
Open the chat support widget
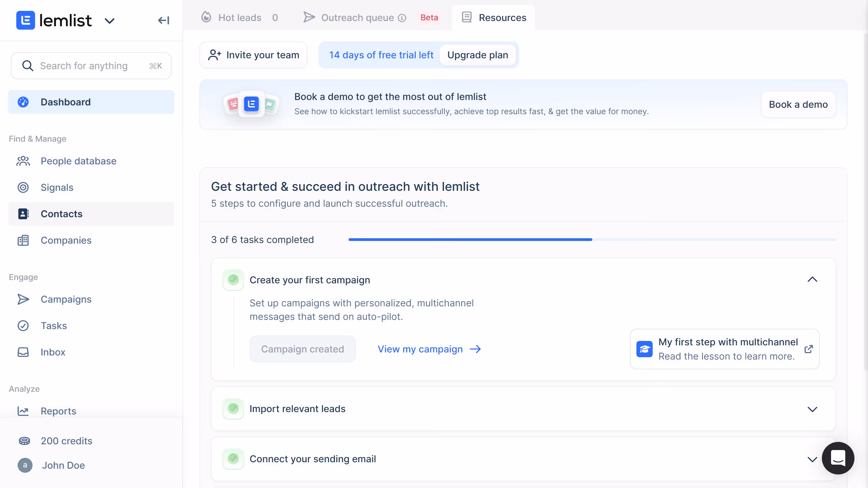click(x=838, y=458)
